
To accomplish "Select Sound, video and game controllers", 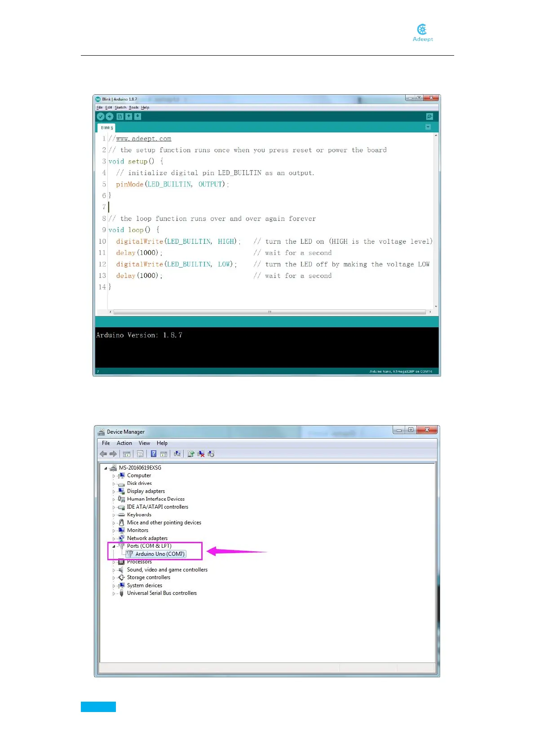I will (167, 570).
